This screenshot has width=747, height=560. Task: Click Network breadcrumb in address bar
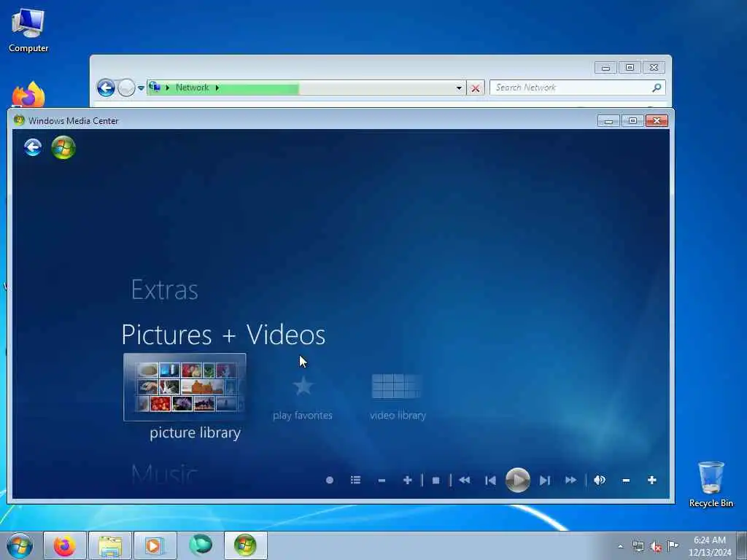coord(192,87)
